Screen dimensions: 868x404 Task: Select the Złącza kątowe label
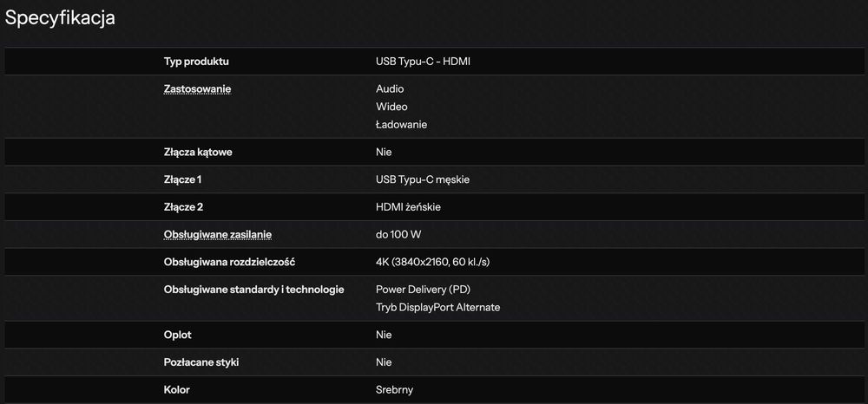tap(198, 153)
